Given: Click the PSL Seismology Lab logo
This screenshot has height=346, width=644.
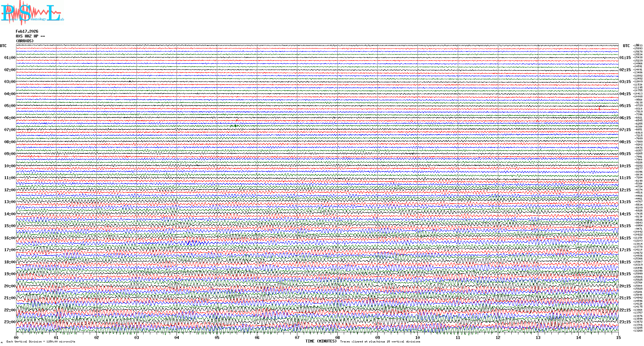Looking at the screenshot, I should pyautogui.click(x=32, y=13).
